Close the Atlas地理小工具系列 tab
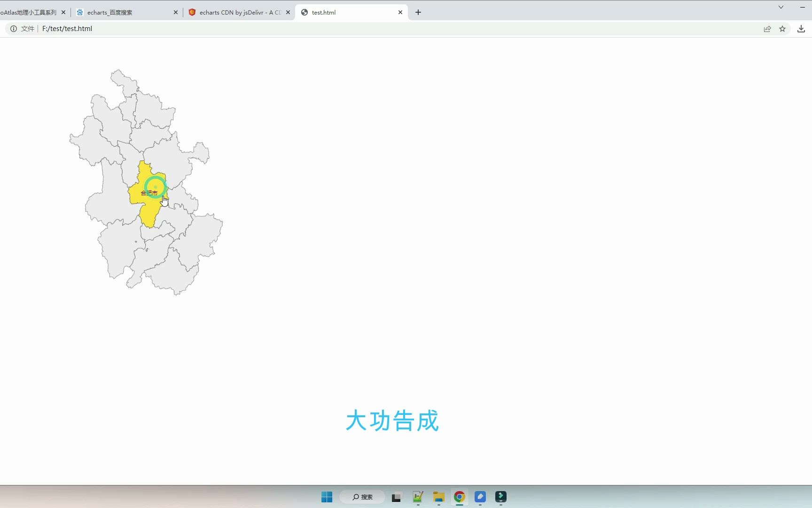Viewport: 812px width, 508px height. (63, 13)
